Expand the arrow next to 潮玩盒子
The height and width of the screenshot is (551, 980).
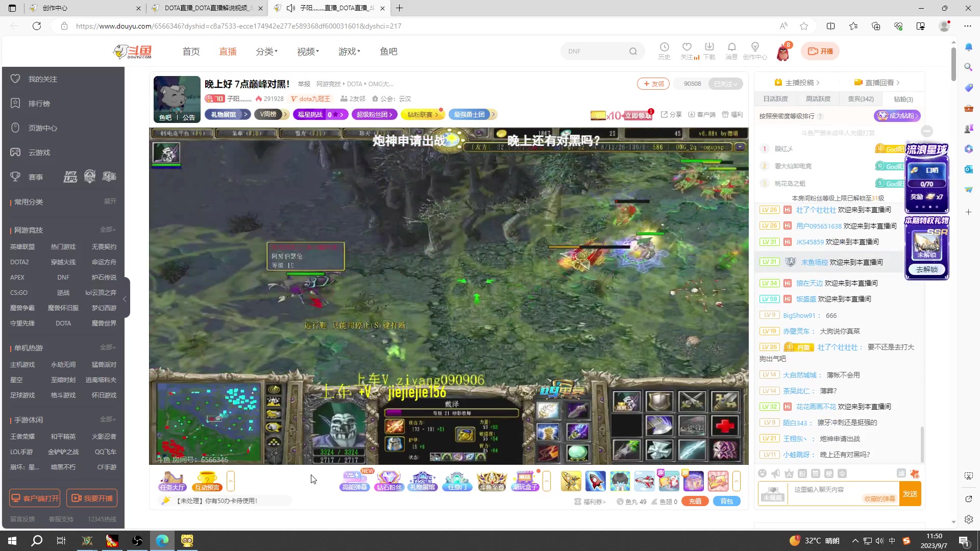point(547,481)
